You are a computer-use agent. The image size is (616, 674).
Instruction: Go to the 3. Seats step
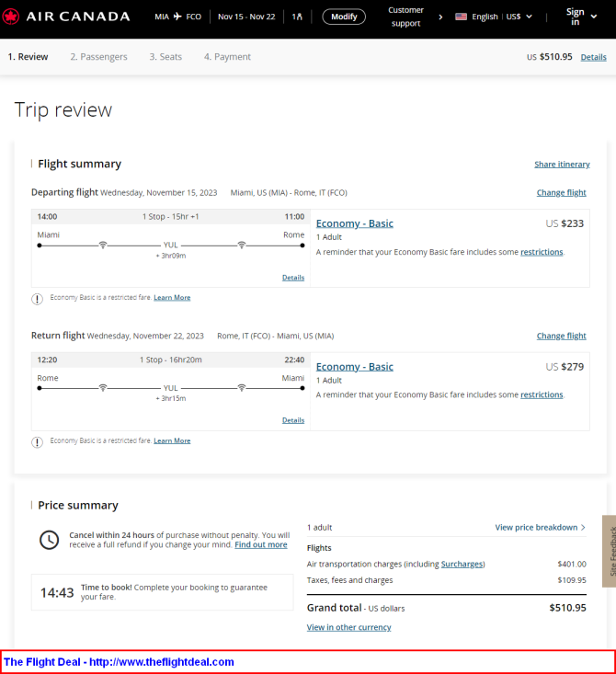tap(165, 57)
